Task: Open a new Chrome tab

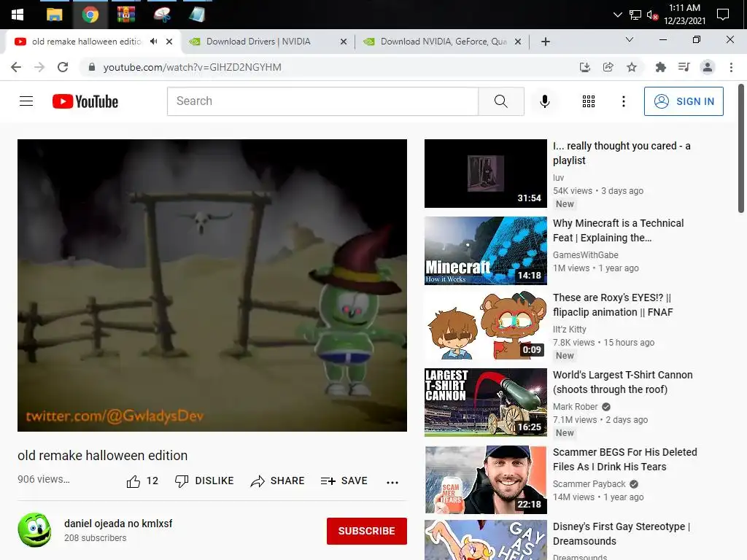Action: [x=546, y=42]
